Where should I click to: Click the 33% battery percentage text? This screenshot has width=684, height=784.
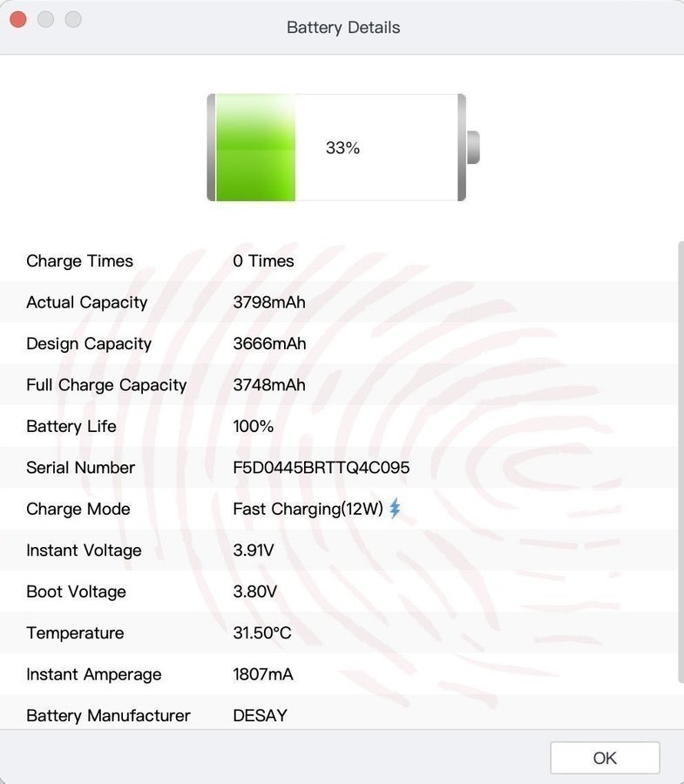pyautogui.click(x=342, y=148)
